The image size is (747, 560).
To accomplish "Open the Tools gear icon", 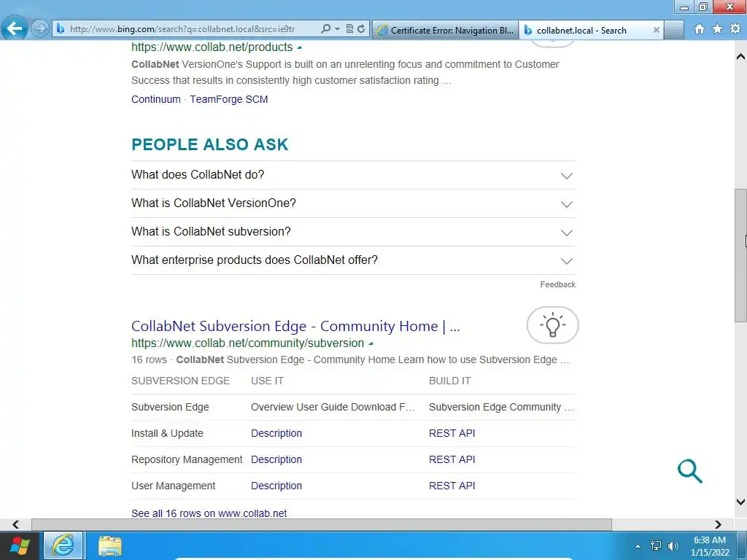I will 735,29.
